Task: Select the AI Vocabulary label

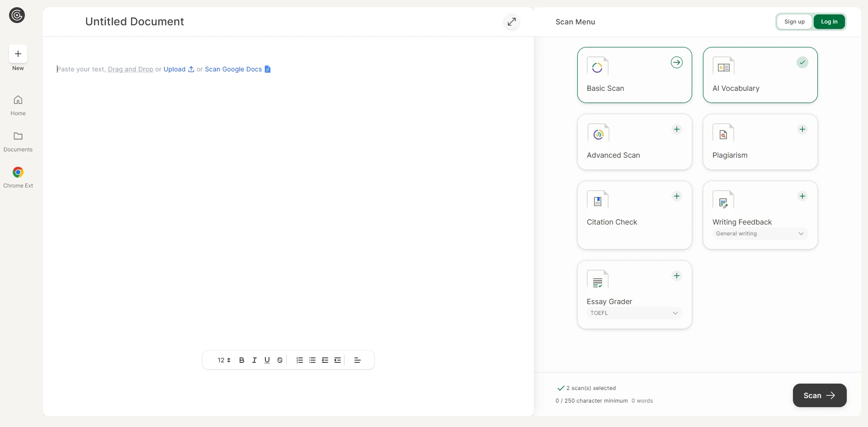Action: 736,89
